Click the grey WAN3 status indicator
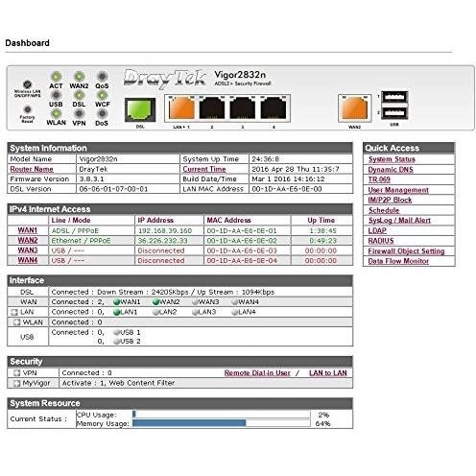The width and height of the screenshot is (476, 476). (x=195, y=301)
